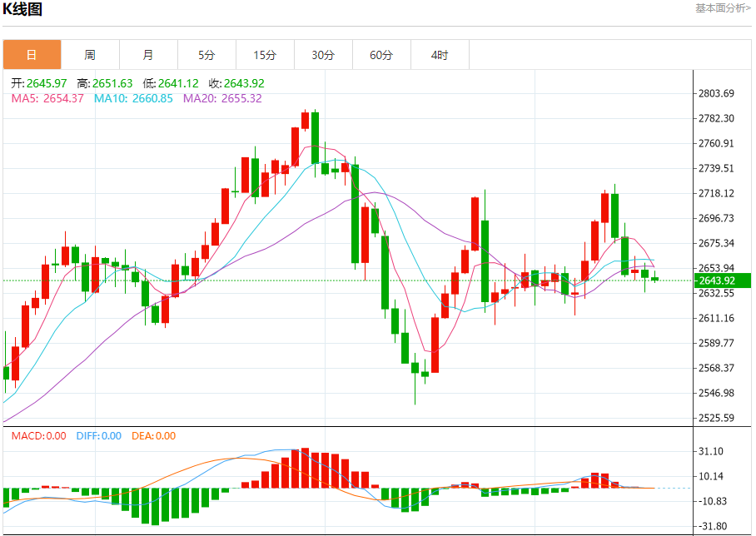Viewport: 756px width, 536px height.
Task: Click the 2611.16 price axis label
Action: (717, 318)
